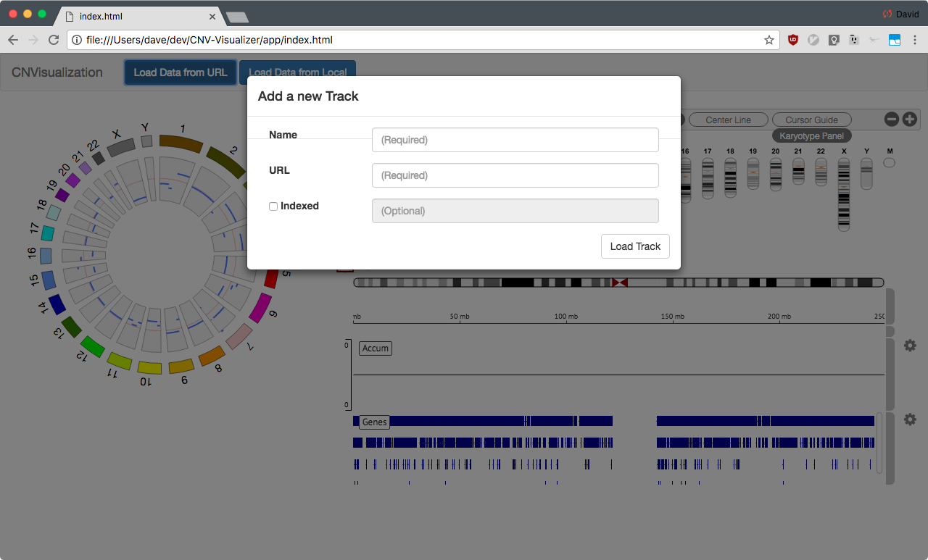Toggle the Center Line option

(x=728, y=120)
